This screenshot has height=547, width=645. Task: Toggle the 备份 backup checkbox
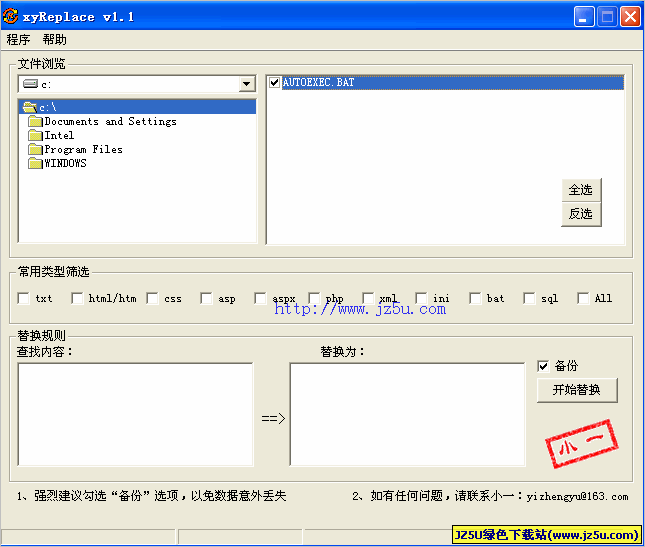[543, 366]
